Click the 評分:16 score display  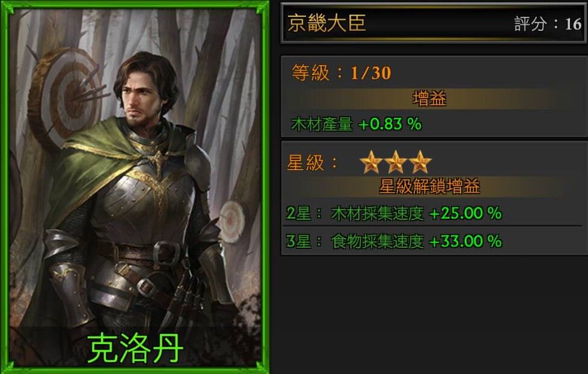coord(548,24)
